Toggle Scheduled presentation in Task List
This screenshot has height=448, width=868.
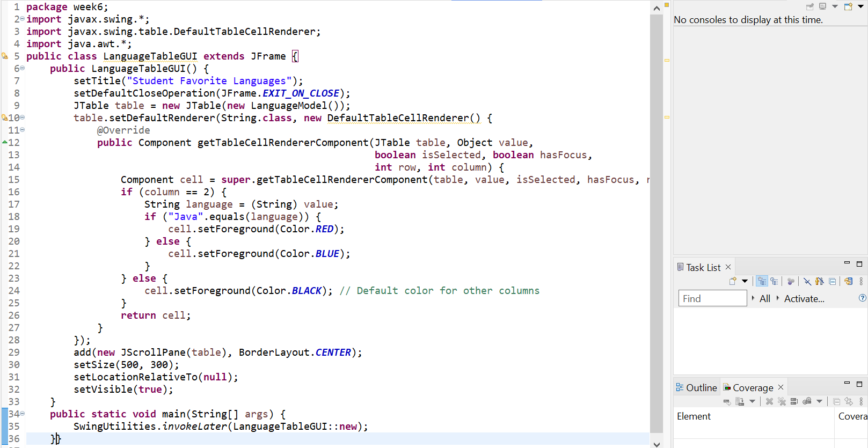pyautogui.click(x=774, y=281)
